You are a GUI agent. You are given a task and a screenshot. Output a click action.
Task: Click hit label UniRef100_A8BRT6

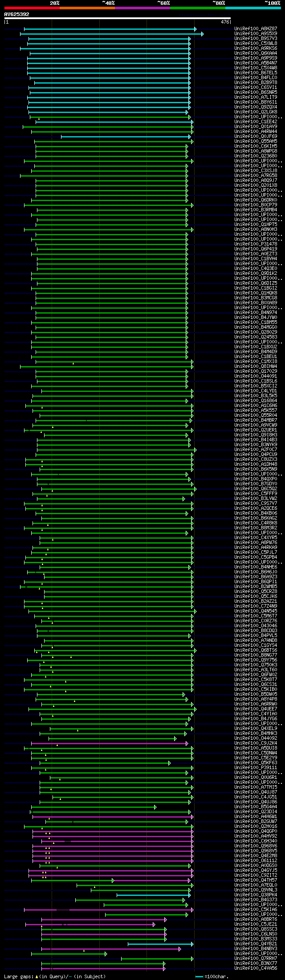pos(256,920)
